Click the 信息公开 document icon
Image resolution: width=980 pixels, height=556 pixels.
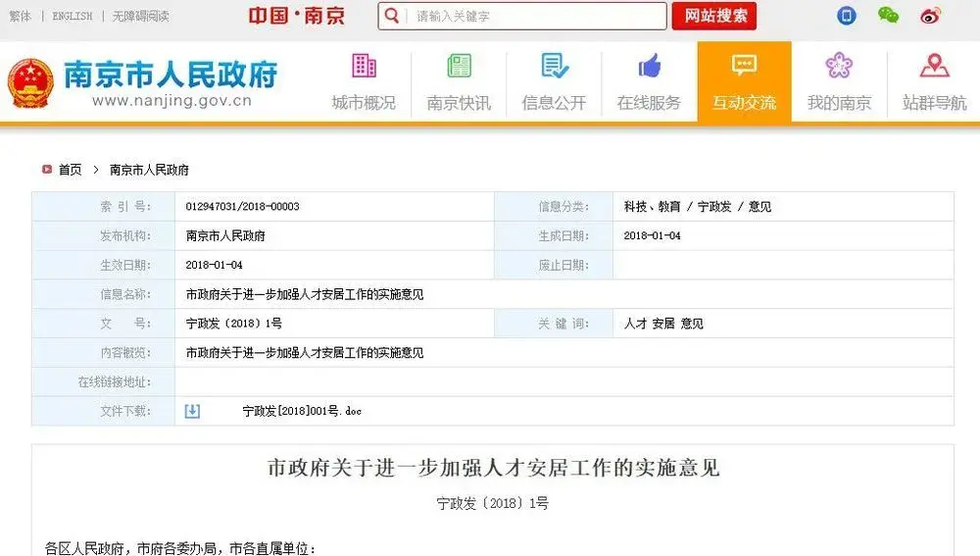[555, 66]
